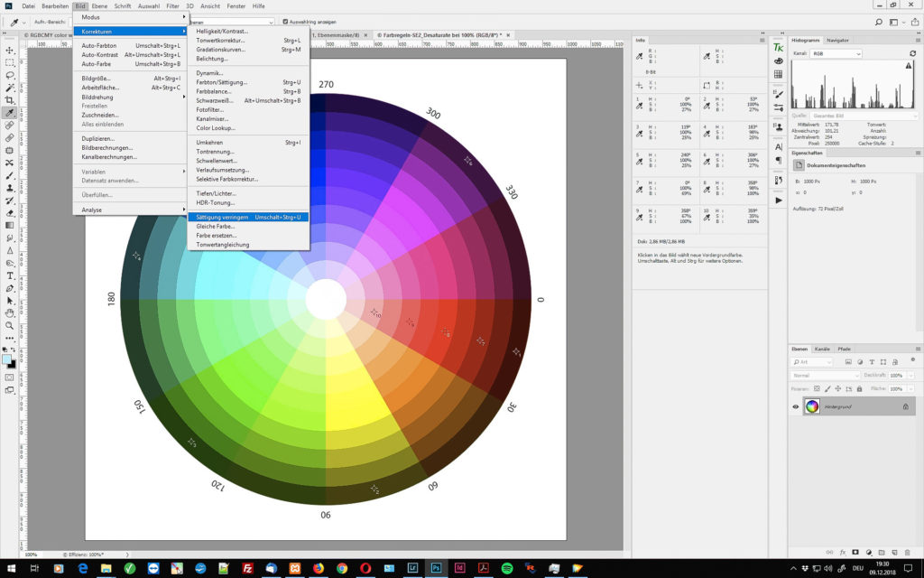The image size is (924, 578).
Task: Select the Type tool
Action: [x=10, y=275]
